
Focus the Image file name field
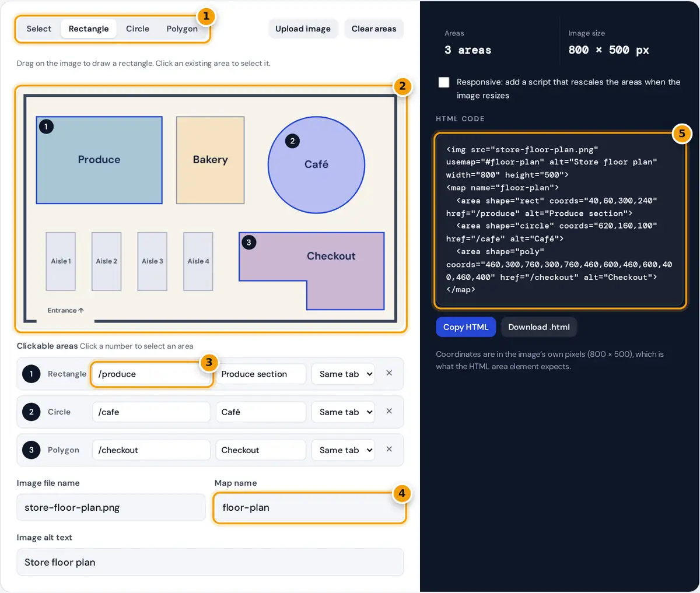[x=111, y=507]
